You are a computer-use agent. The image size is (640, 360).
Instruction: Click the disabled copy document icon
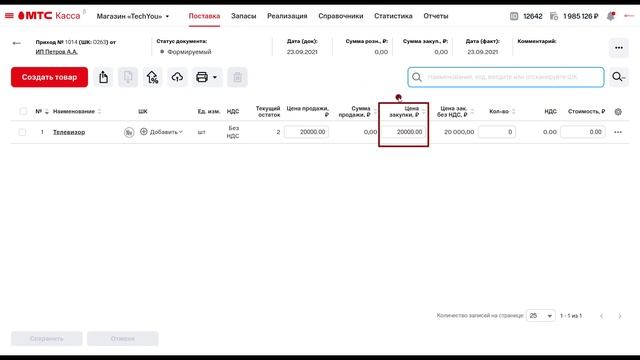128,77
